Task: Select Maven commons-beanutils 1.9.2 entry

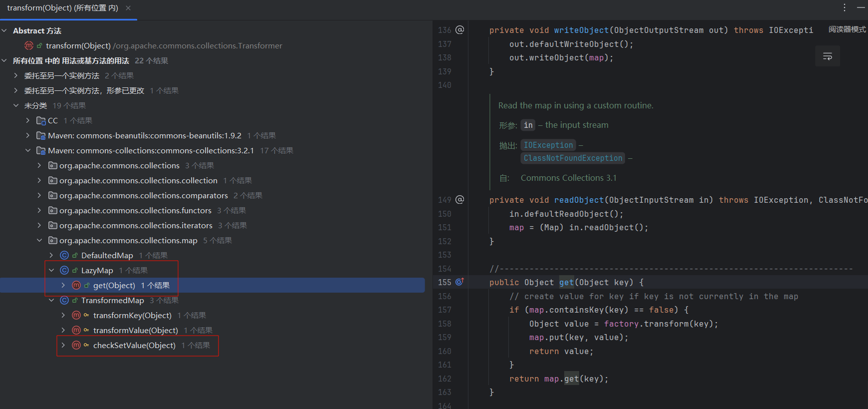Action: pyautogui.click(x=144, y=135)
